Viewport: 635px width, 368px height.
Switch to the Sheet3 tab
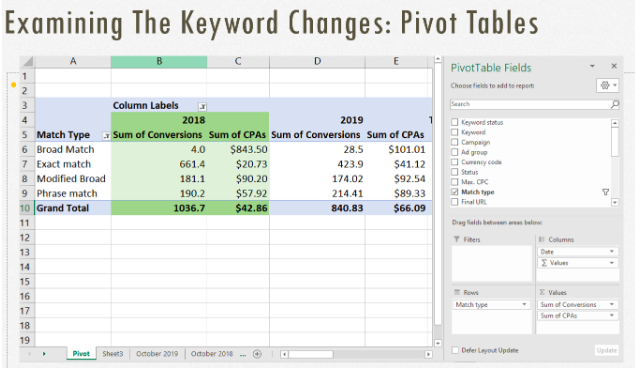(113, 353)
